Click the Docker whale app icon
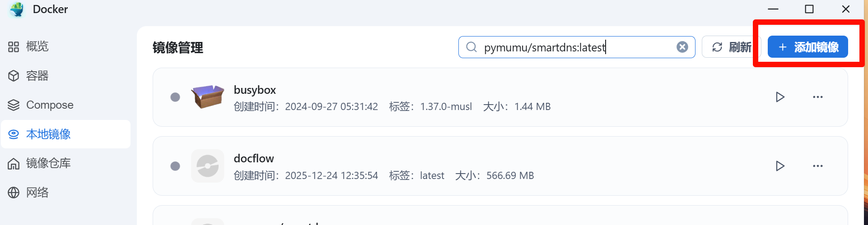Screen dimensions: 868x225 pos(17,9)
